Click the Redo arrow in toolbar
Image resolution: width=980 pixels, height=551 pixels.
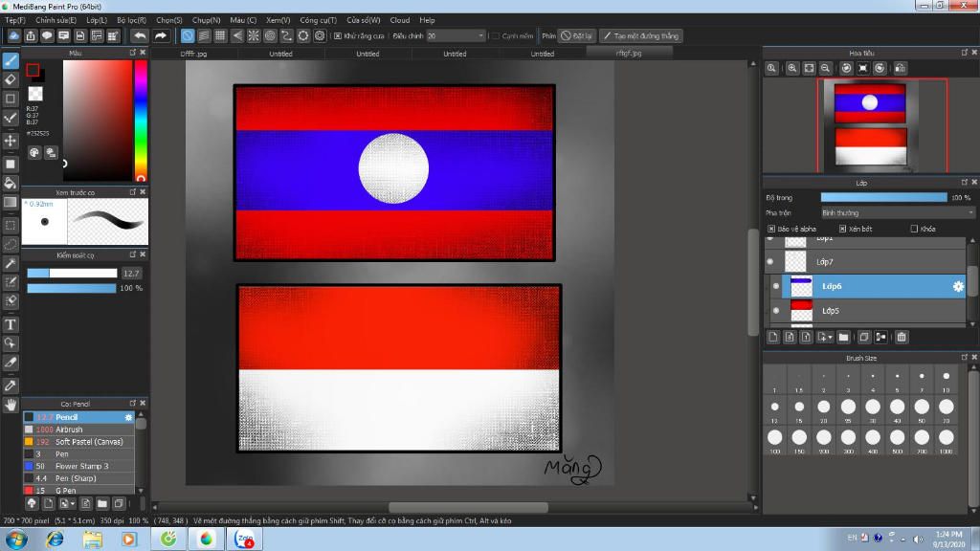161,35
